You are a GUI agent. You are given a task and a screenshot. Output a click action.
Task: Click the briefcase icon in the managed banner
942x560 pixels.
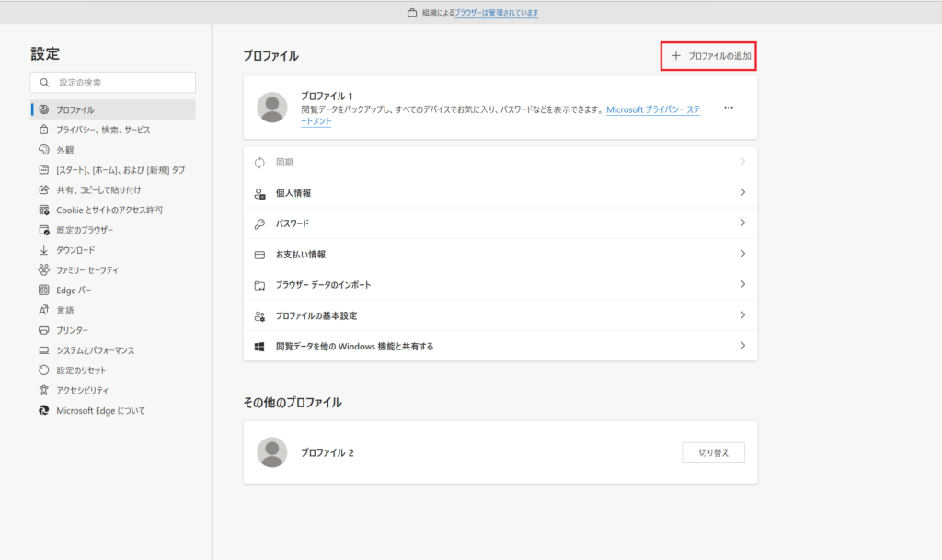(x=412, y=13)
